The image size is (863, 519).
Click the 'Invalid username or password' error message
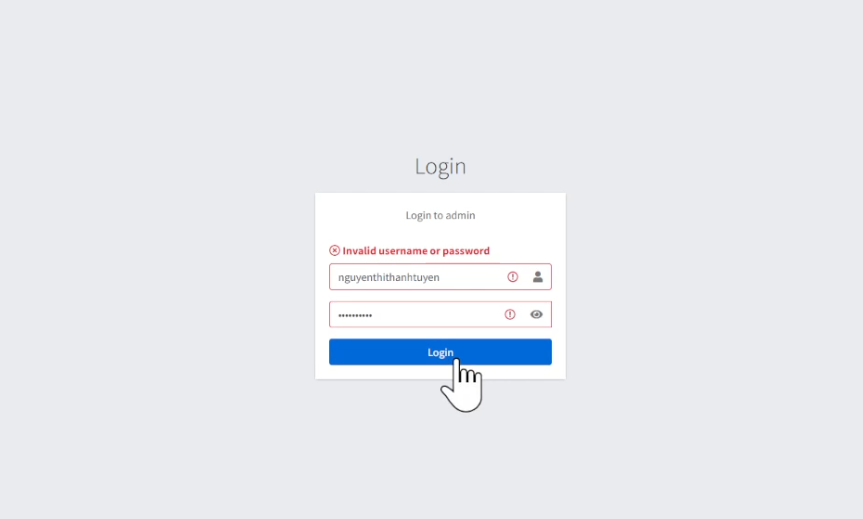[416, 250]
